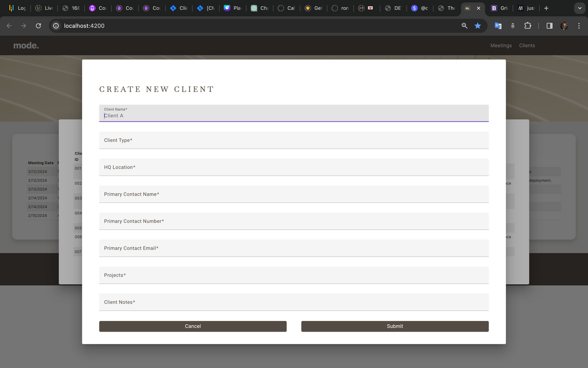Click the zoom magnifier icon in address bar

click(x=464, y=26)
